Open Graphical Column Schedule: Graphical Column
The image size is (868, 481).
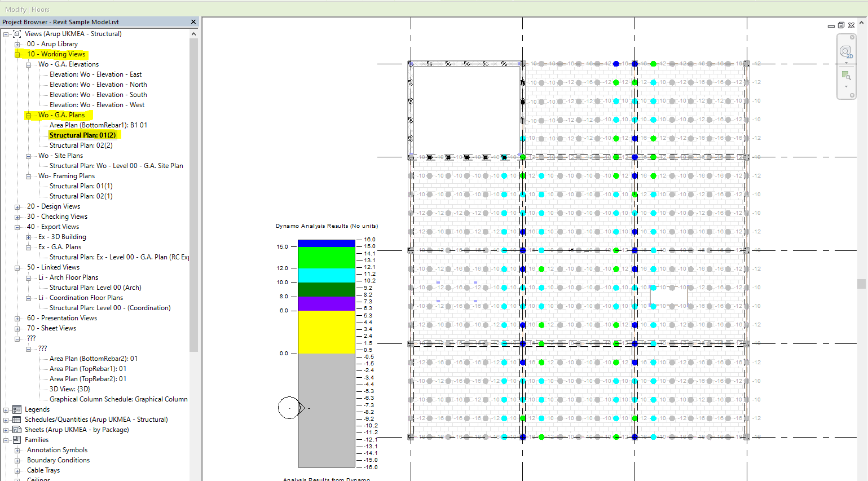point(118,399)
